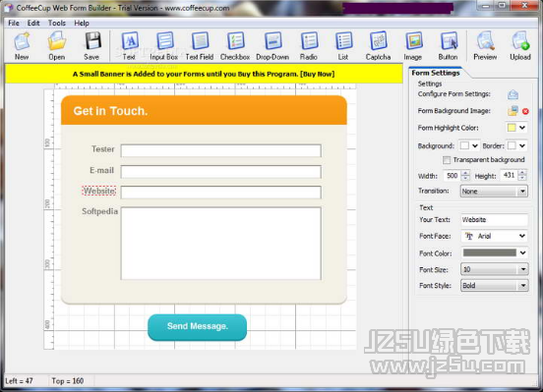
Task: Save the current form
Action: point(91,46)
